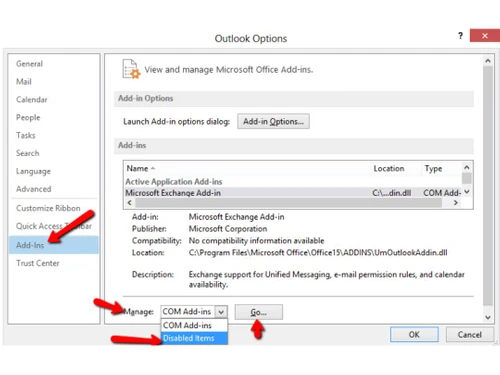Click the Active Application Add-ins group header
This screenshot has height=375, width=500.
(174, 182)
